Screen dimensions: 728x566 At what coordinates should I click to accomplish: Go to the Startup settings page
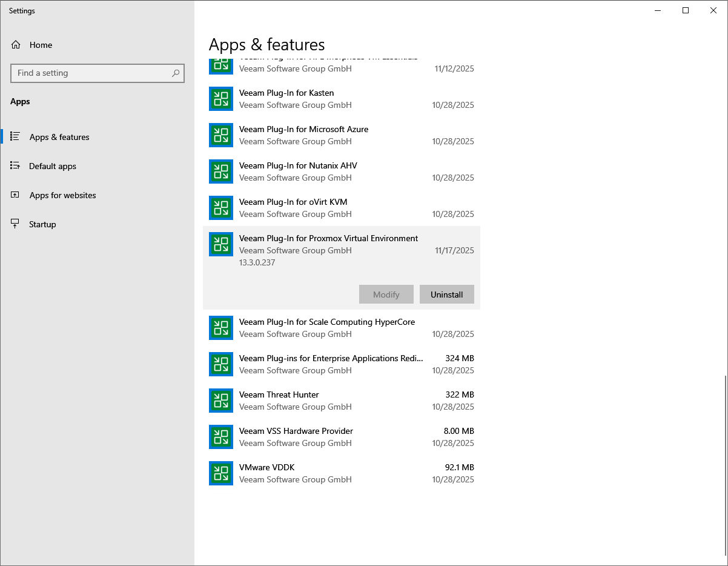click(x=42, y=224)
